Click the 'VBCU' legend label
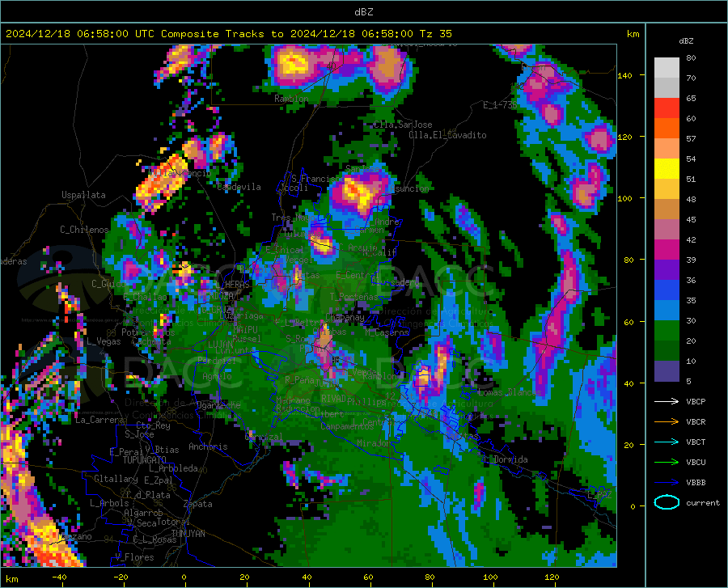 [x=696, y=463]
